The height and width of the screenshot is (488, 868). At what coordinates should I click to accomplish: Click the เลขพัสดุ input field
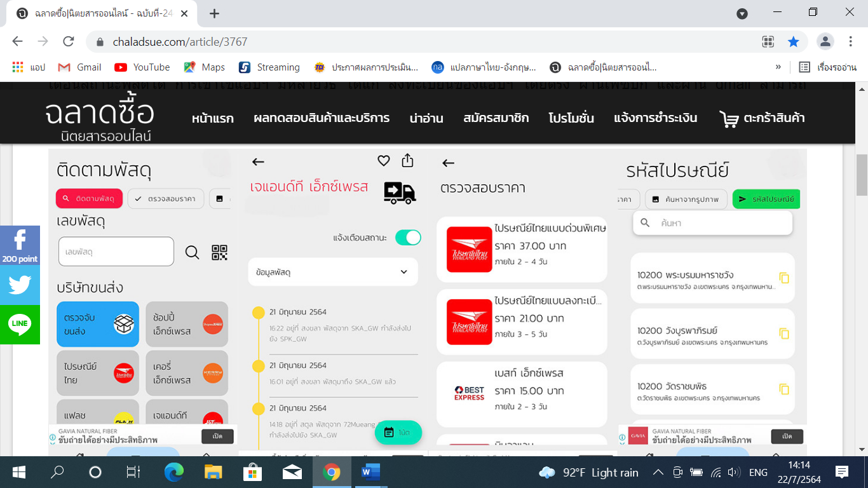[x=116, y=252]
